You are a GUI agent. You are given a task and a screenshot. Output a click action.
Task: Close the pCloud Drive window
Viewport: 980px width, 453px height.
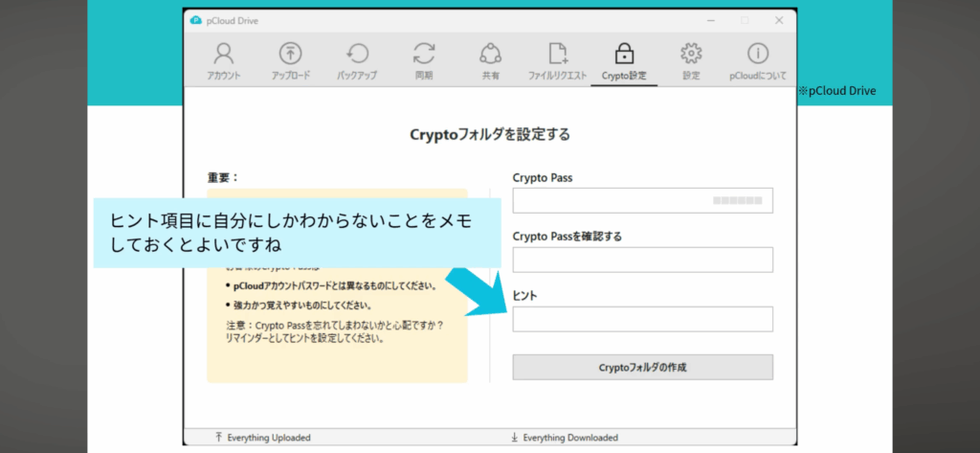tap(779, 21)
